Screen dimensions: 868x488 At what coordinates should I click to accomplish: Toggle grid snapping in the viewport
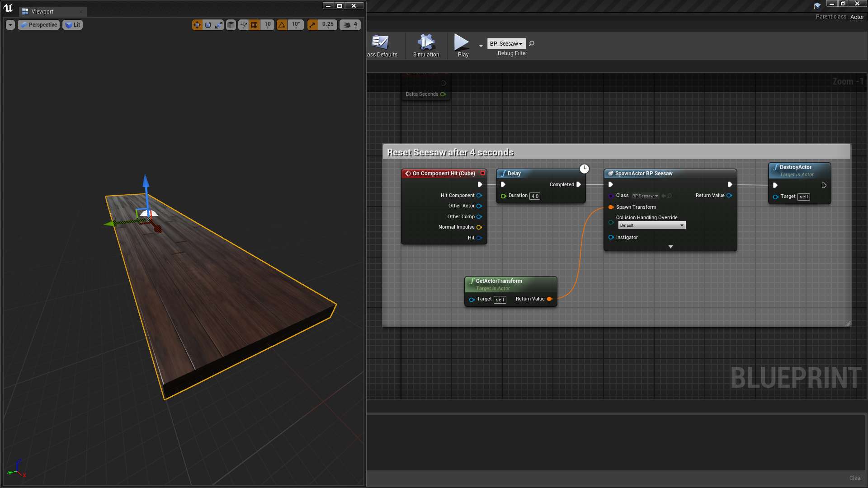[x=254, y=25]
